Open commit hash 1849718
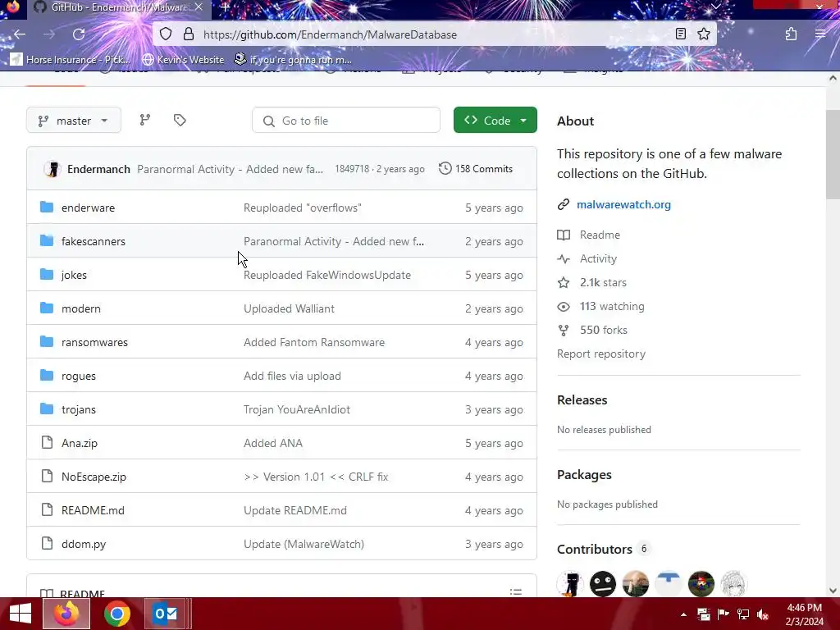This screenshot has width=840, height=630. 352,169
